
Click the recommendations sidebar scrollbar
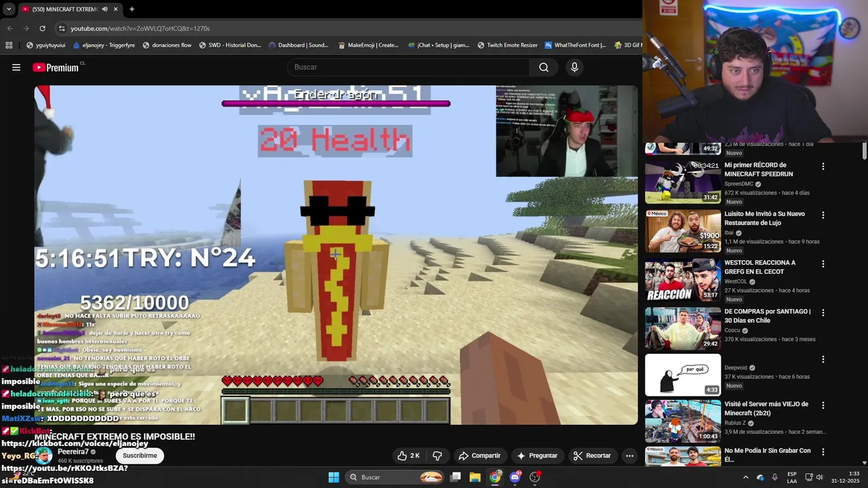click(864, 150)
